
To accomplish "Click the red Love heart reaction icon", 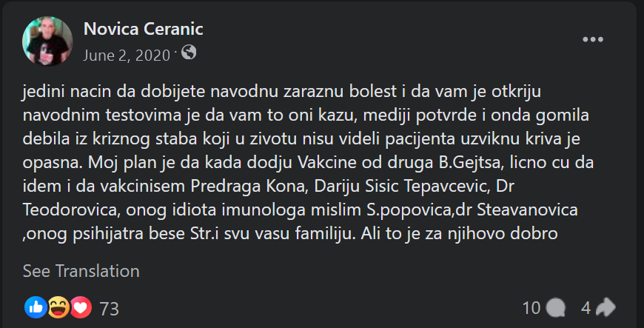I will coord(80,307).
